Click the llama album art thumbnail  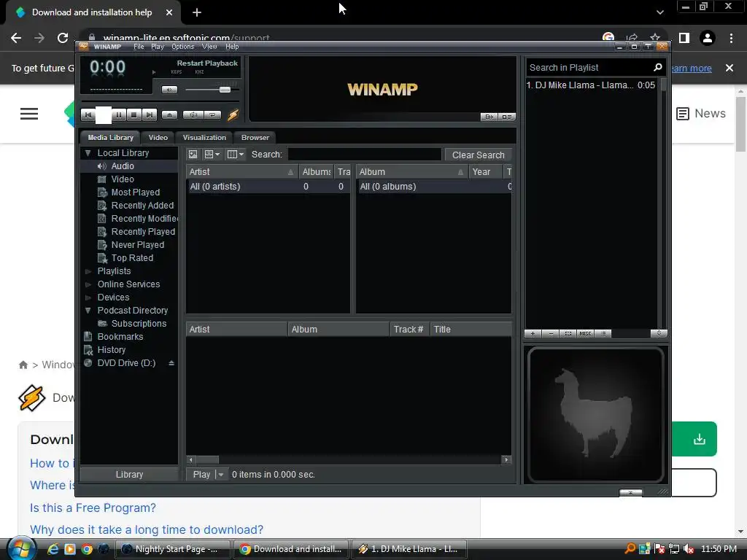coord(595,414)
